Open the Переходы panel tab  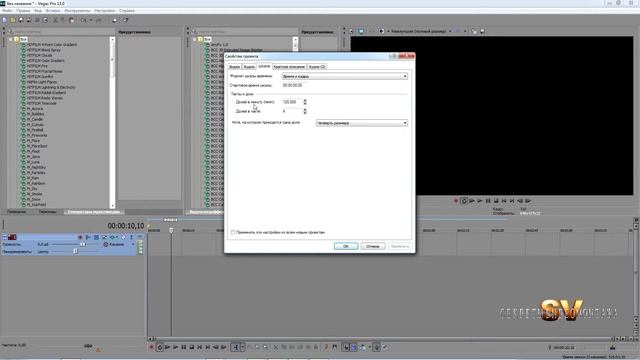tap(48, 212)
